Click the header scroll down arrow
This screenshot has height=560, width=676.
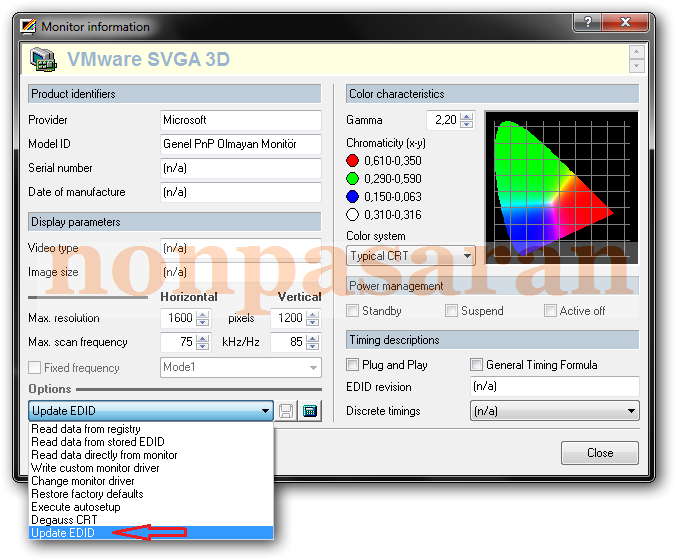[637, 66]
